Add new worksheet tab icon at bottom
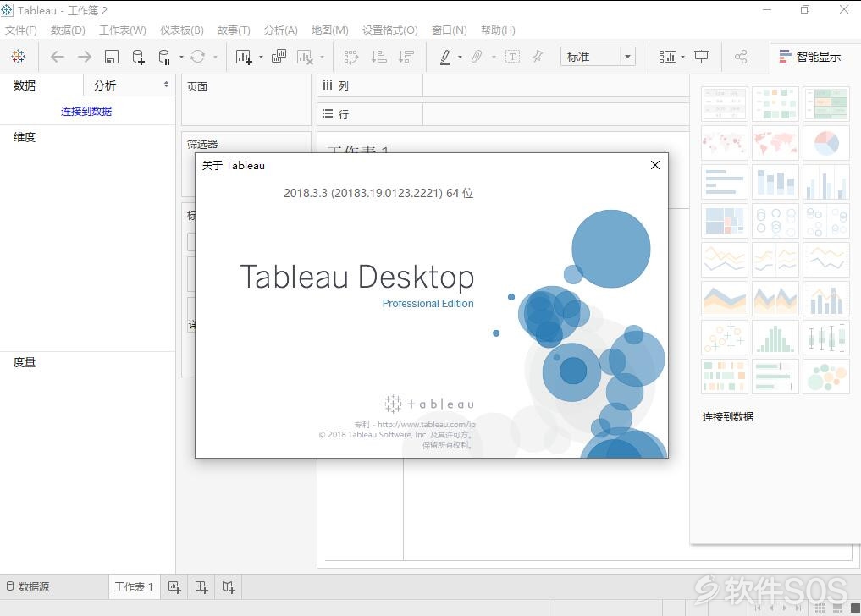Screen dimensions: 861x616 174,587
